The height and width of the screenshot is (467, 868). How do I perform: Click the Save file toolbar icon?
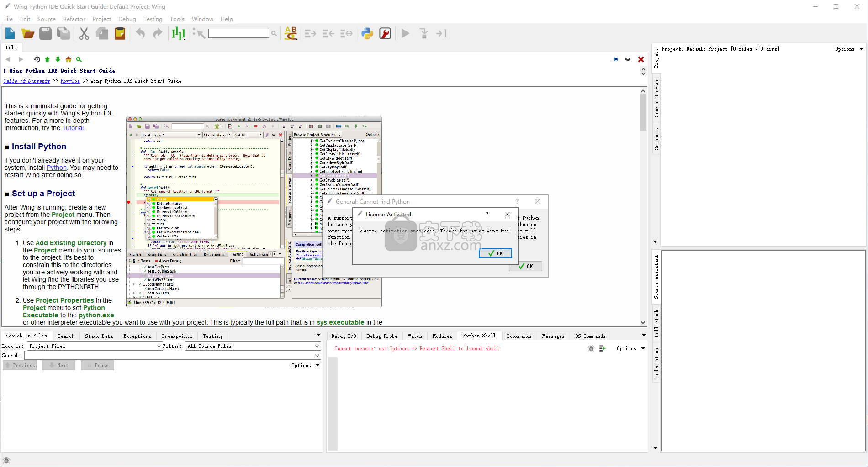click(x=46, y=33)
